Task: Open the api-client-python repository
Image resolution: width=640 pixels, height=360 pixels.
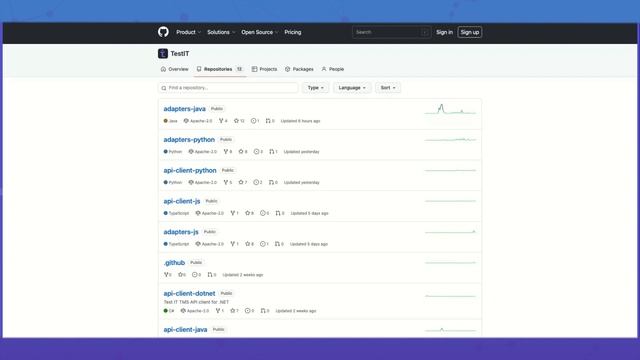Action: (190, 170)
